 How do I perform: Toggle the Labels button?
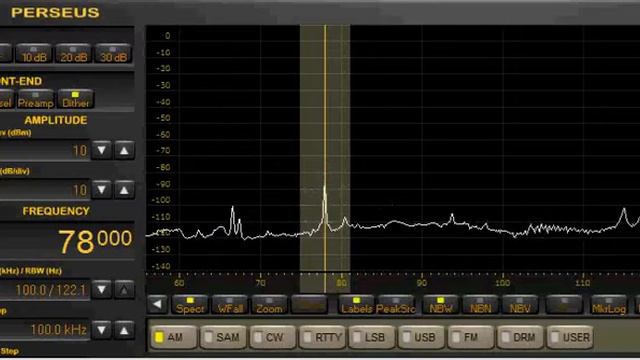356,305
